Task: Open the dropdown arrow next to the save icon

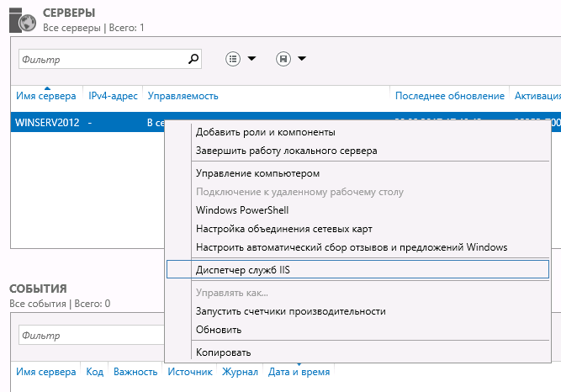Action: [301, 59]
